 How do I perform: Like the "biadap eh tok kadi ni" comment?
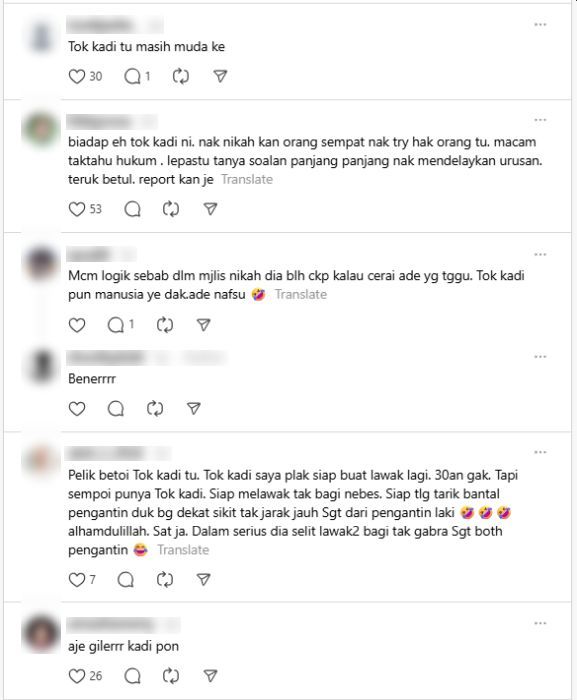coord(77,209)
